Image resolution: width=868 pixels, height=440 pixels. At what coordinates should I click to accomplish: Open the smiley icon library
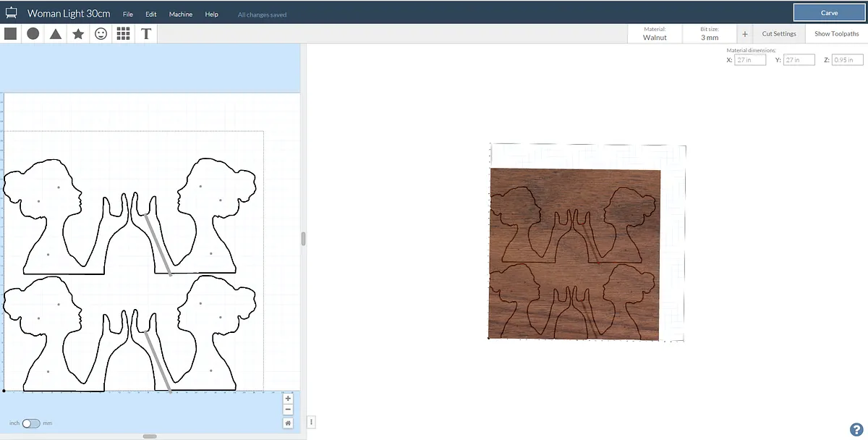coord(101,33)
